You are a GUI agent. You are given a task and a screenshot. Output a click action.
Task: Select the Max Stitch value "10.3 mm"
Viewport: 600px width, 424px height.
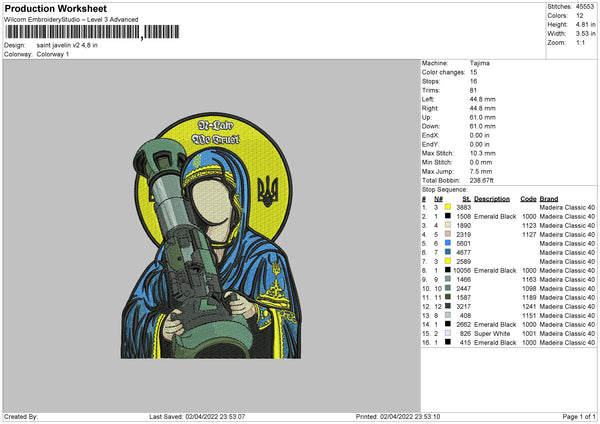click(483, 153)
